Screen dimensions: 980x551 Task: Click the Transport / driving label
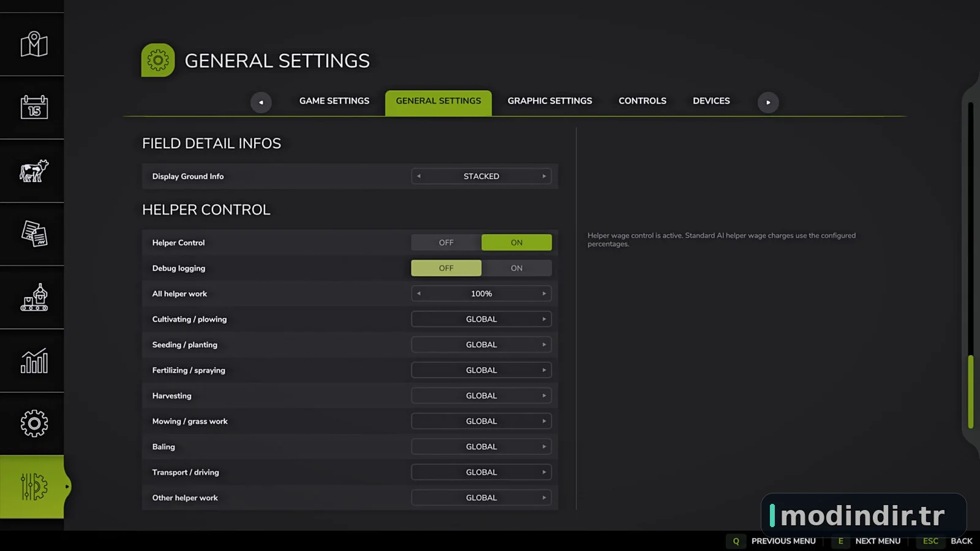click(186, 473)
